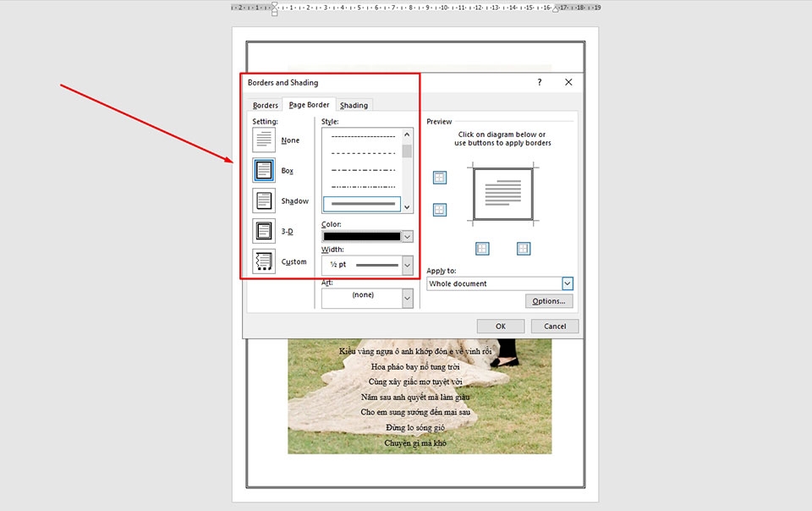Click the Options button
The image size is (812, 511).
[x=548, y=300]
